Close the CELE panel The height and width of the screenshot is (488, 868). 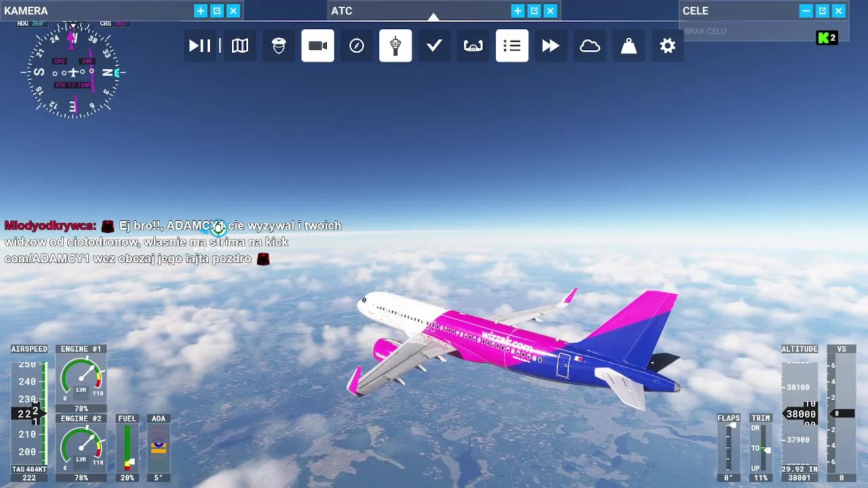(839, 11)
